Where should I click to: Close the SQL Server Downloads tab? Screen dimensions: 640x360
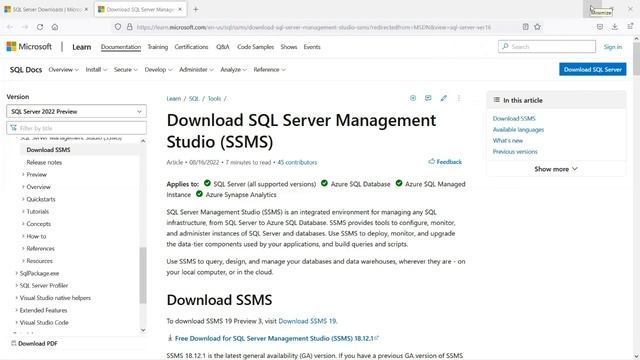tap(86, 9)
